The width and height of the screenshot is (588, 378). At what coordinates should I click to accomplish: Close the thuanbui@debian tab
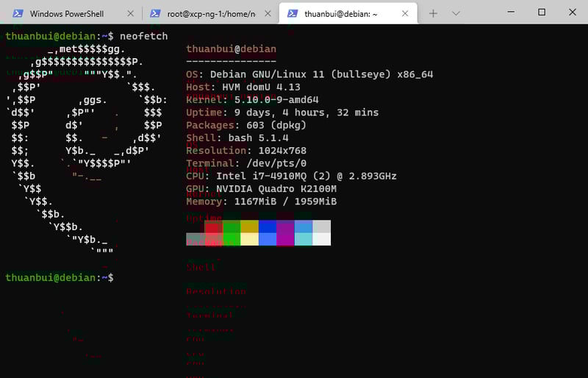406,13
